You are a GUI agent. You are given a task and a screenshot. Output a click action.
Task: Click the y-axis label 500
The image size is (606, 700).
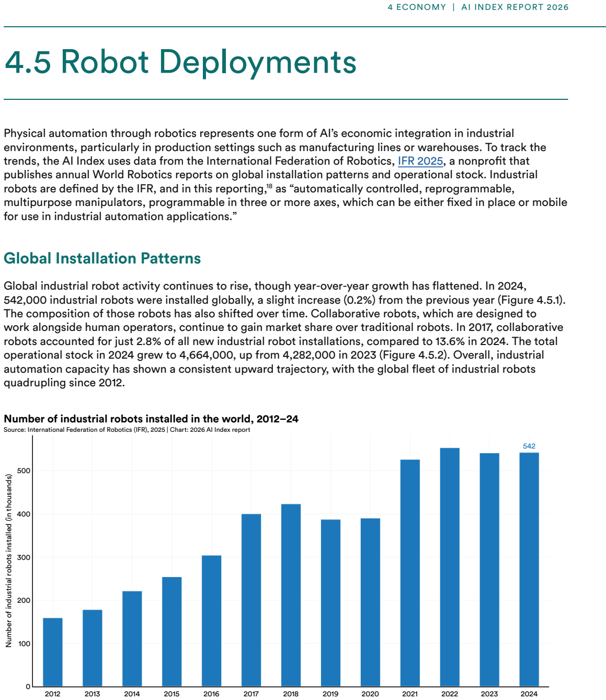[x=24, y=471]
